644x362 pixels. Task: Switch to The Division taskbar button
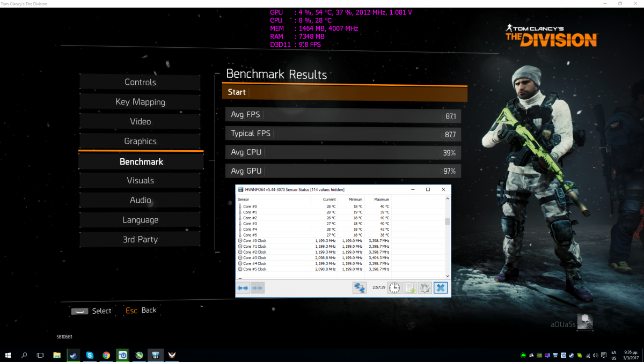coord(172,355)
